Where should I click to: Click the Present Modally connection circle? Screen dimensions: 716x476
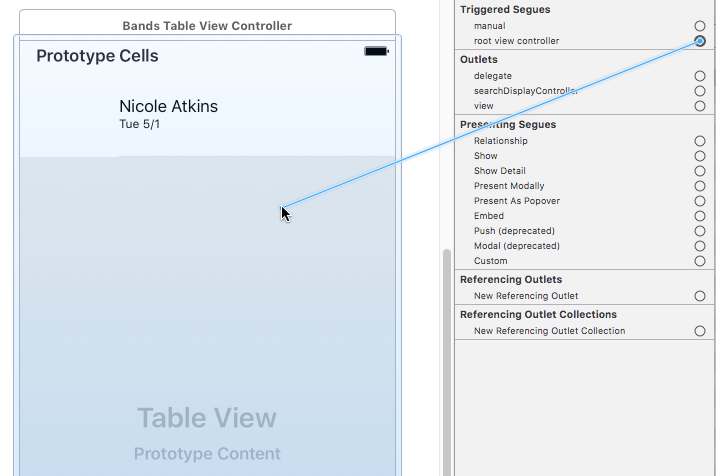[700, 186]
